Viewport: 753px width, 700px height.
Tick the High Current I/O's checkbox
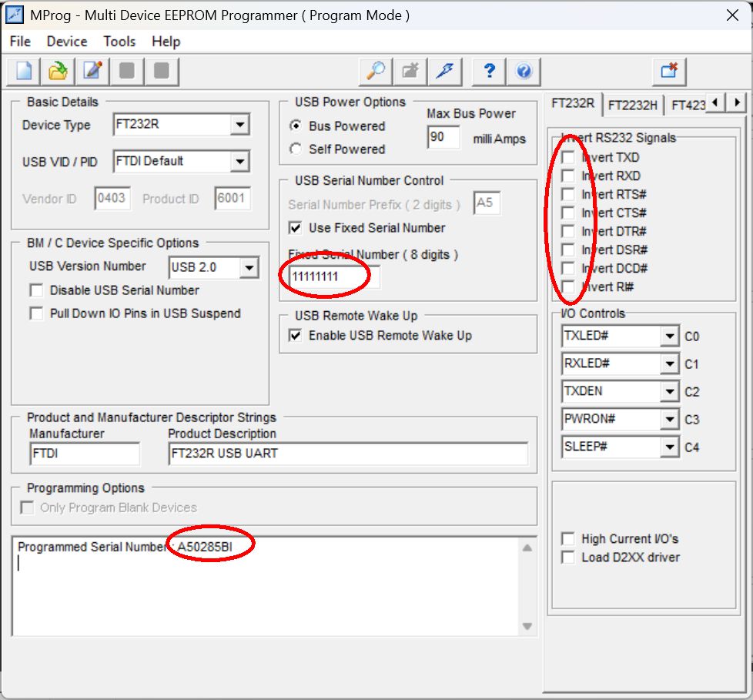568,539
